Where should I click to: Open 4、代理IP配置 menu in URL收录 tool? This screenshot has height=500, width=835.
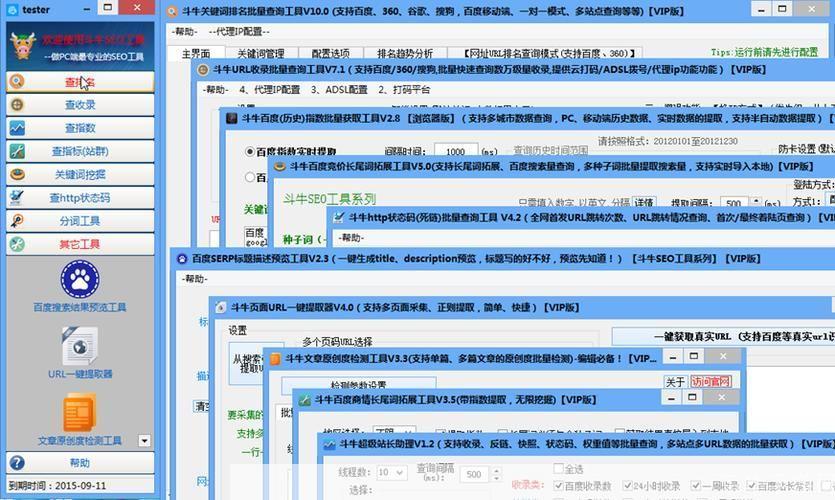click(269, 89)
